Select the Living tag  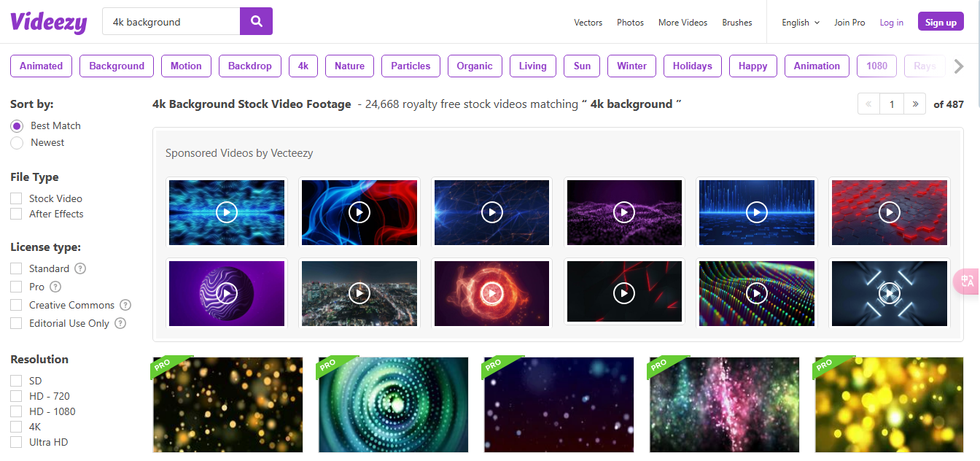(x=533, y=66)
